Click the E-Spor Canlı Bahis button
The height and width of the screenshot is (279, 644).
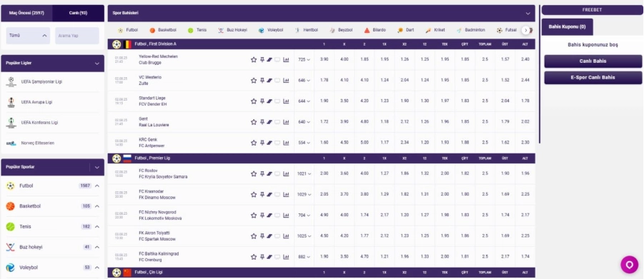593,78
